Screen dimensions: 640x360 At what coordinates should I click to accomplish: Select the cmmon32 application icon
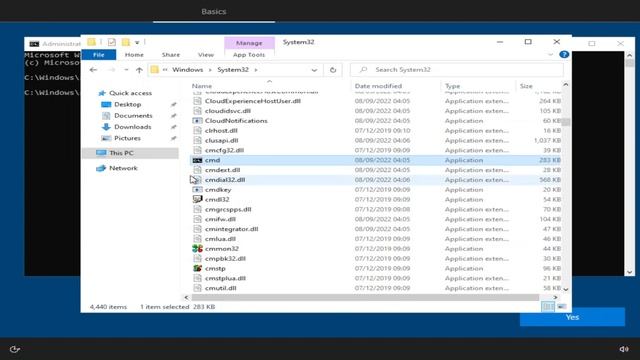(197, 249)
